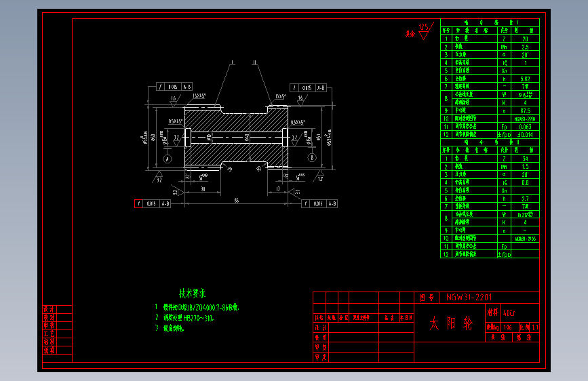Select the 0.8 value in gear table II
588x381 pixels.
[x=525, y=182]
